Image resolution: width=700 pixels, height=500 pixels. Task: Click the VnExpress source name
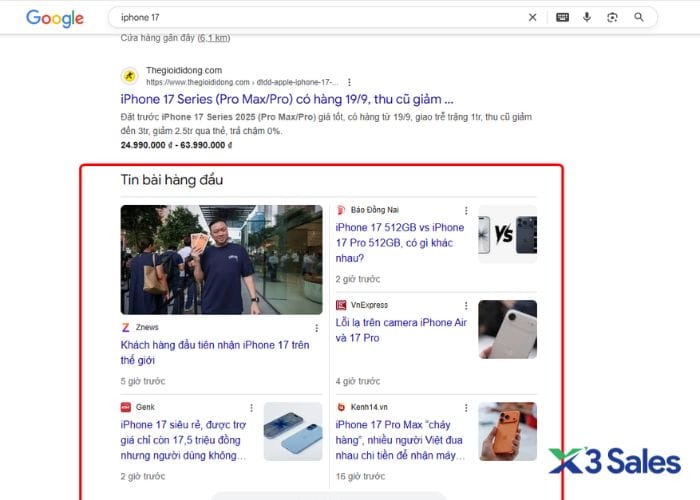[369, 305]
